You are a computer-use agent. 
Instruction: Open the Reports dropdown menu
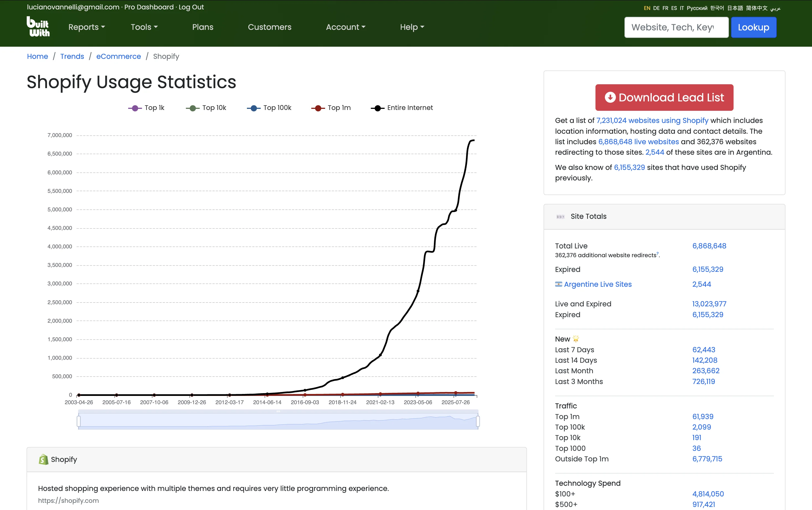tap(87, 27)
